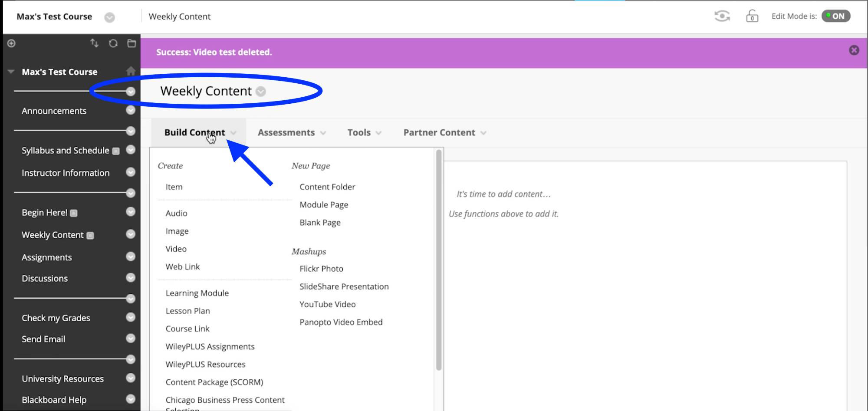Click the padlock icon near Edit Mode
This screenshot has width=868, height=411.
click(x=752, y=16)
